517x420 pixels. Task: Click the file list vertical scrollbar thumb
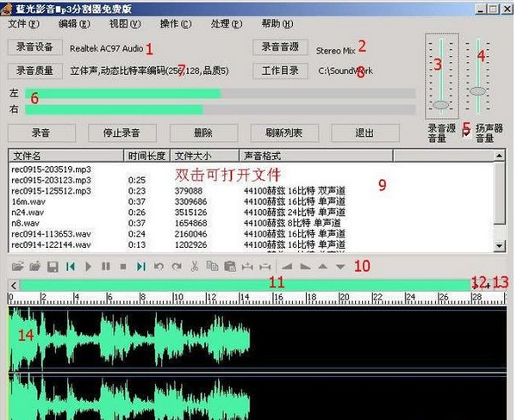(500, 193)
